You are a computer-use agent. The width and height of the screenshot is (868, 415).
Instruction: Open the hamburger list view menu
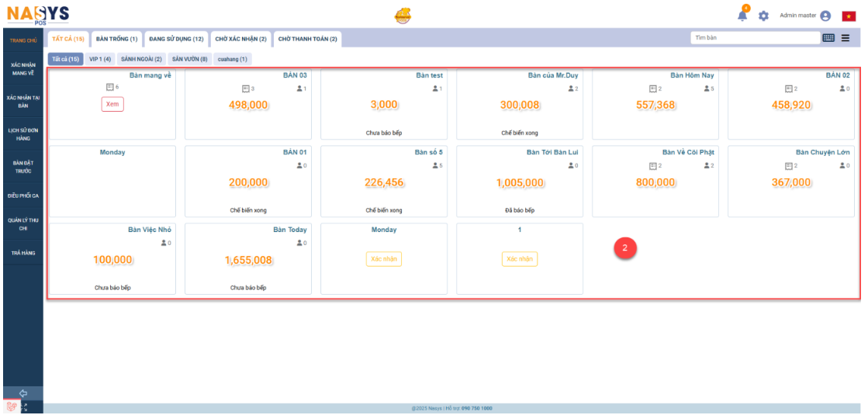[845, 38]
